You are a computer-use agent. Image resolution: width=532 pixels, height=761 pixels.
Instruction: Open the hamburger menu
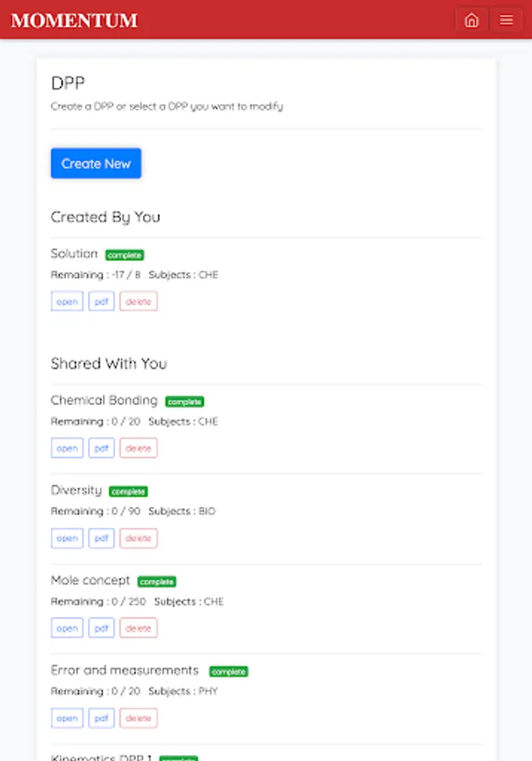pyautogui.click(x=506, y=20)
